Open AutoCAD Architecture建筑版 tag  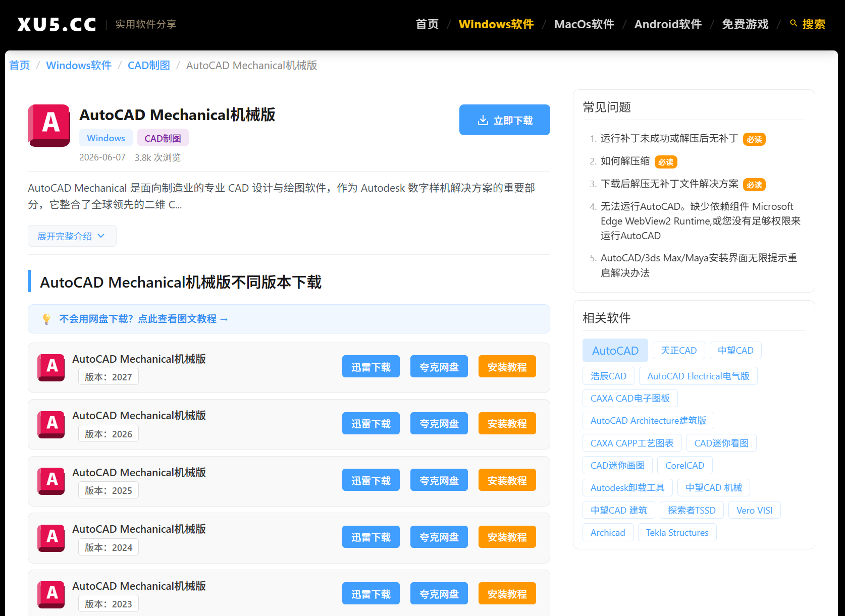pyautogui.click(x=648, y=421)
